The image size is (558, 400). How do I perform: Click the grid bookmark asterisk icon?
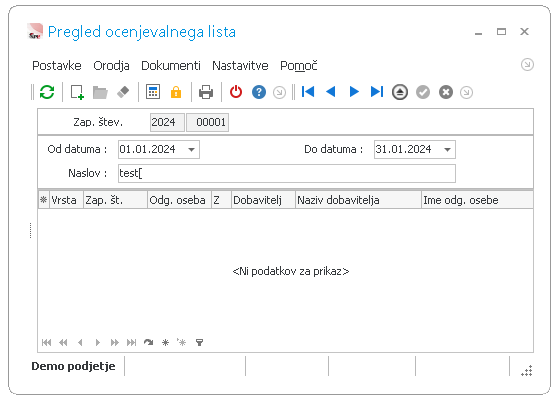[165, 342]
